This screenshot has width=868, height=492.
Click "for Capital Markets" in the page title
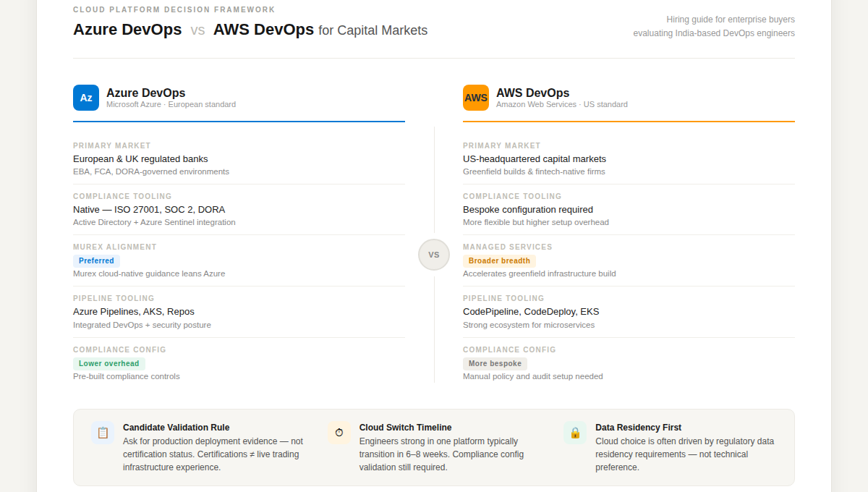[373, 30]
